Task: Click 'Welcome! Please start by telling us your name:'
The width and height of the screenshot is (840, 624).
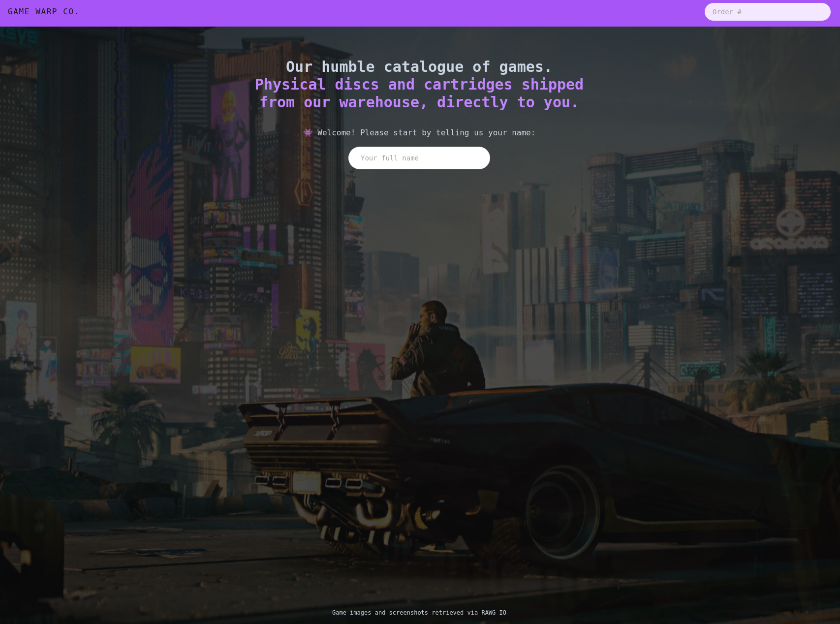Action: click(x=426, y=132)
